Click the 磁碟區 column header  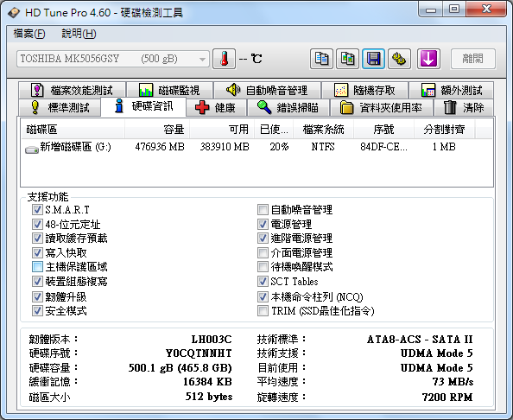click(x=73, y=130)
